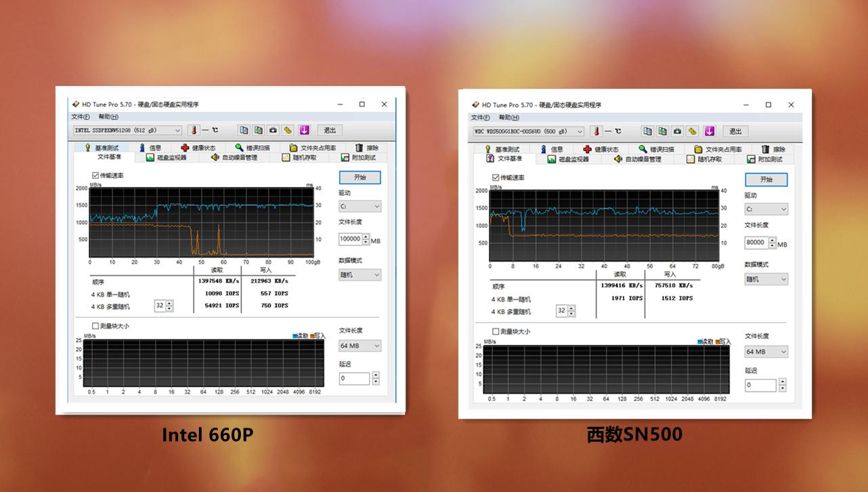Click the 延迟 value field in WDC window
The image size is (868, 492).
[761, 385]
